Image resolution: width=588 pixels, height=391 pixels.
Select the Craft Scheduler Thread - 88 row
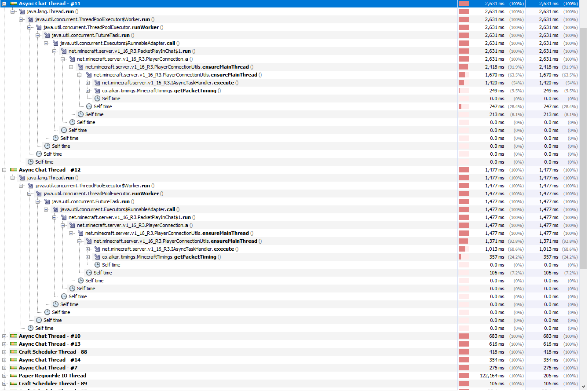(290, 352)
